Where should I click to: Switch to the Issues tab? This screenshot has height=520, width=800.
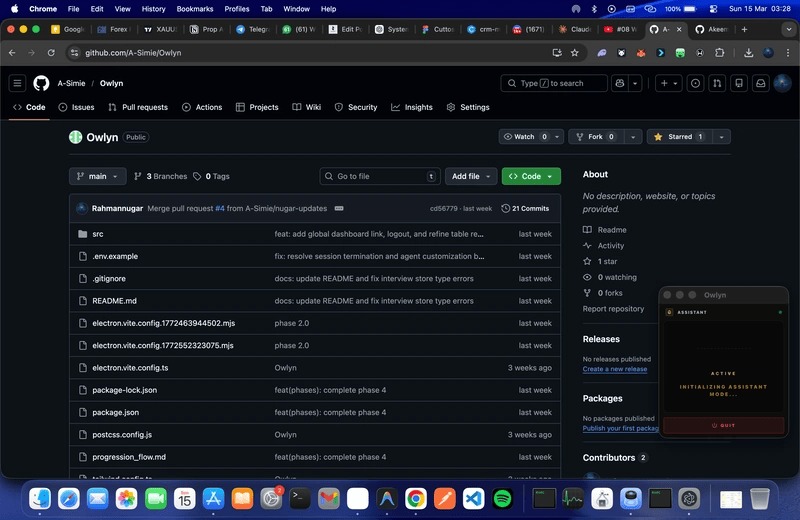click(x=77, y=107)
